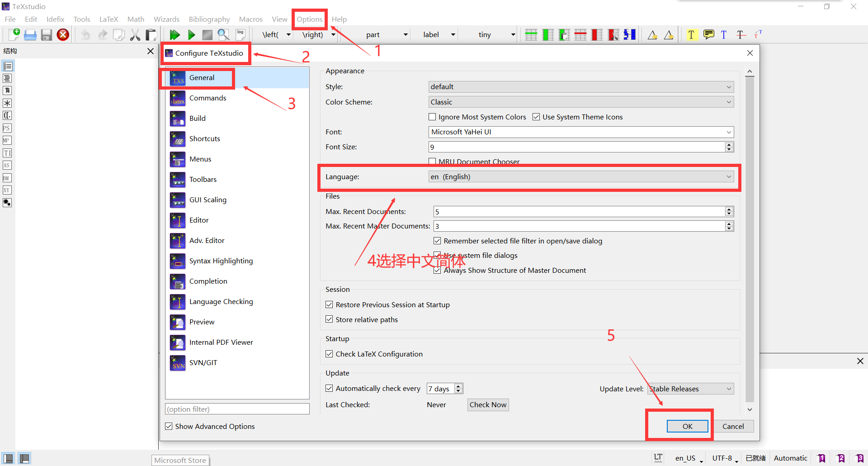Click the remove table row red icon
The width and height of the screenshot is (868, 466).
coord(580,35)
